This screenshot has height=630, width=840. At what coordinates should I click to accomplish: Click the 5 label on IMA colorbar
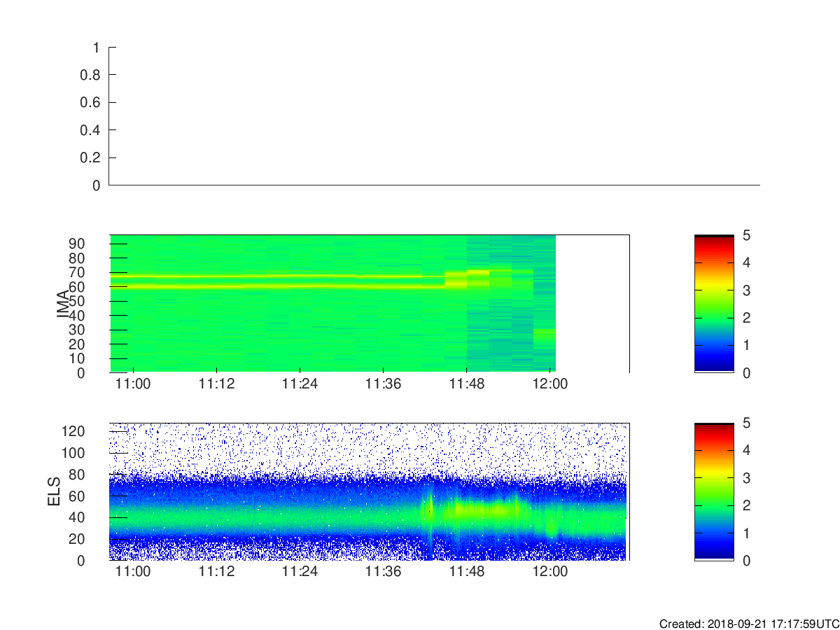746,236
